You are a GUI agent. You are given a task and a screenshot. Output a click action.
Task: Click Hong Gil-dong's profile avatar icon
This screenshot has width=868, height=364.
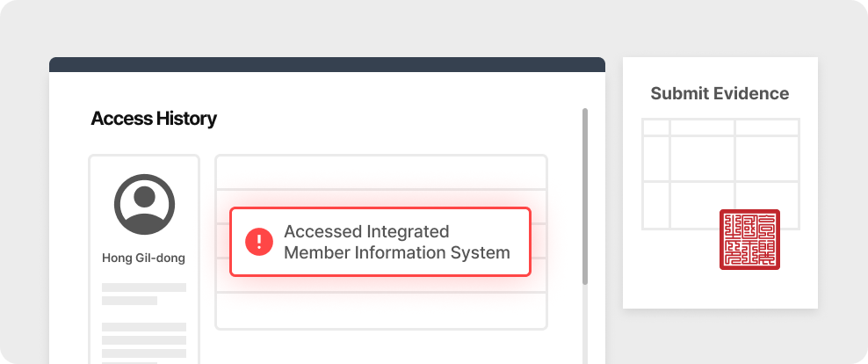click(x=144, y=204)
